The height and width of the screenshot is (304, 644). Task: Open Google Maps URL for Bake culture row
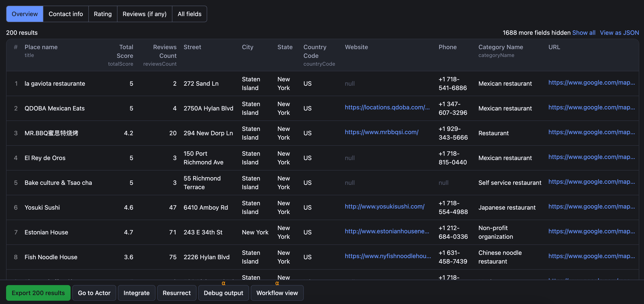(x=591, y=182)
